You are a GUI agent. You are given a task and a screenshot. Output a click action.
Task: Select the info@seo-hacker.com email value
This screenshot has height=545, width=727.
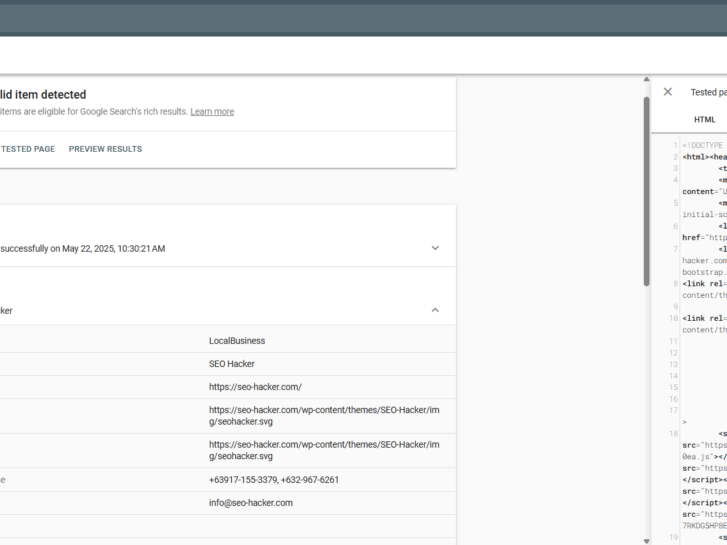point(250,503)
